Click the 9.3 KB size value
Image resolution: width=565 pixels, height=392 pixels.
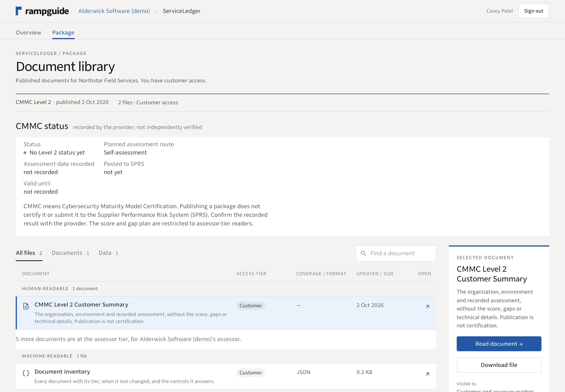(x=364, y=372)
